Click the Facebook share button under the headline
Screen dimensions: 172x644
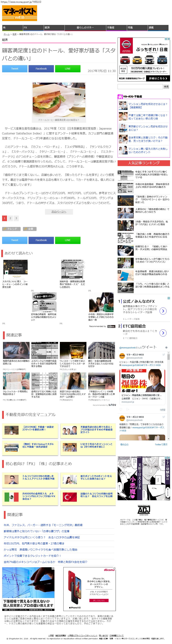click(x=41, y=68)
